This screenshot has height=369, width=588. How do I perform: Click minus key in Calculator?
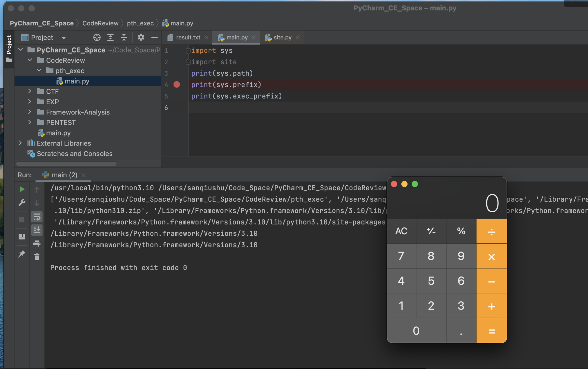coord(492,281)
